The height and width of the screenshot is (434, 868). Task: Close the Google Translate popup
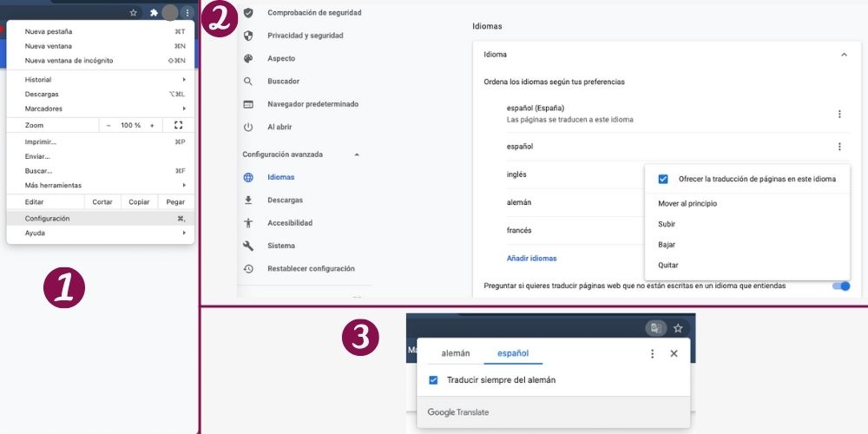[674, 353]
